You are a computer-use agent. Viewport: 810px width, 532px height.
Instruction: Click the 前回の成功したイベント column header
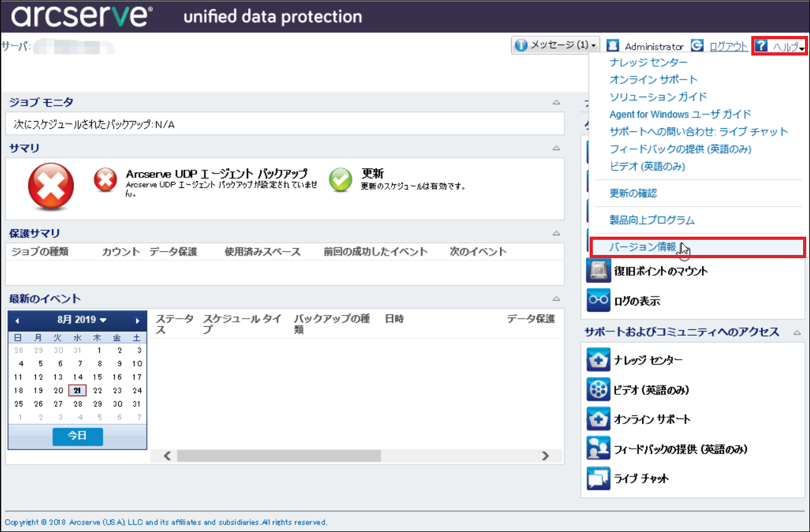[x=376, y=252]
